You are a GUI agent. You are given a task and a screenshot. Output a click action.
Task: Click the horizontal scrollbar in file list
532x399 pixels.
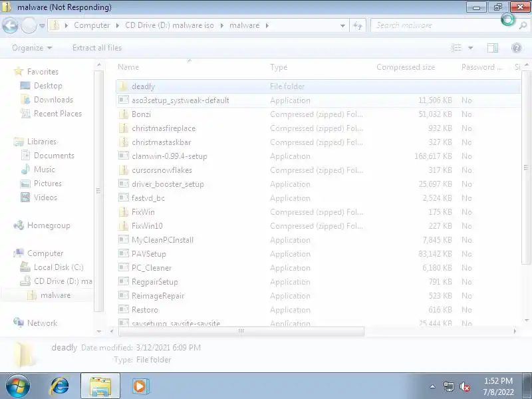pos(241,331)
